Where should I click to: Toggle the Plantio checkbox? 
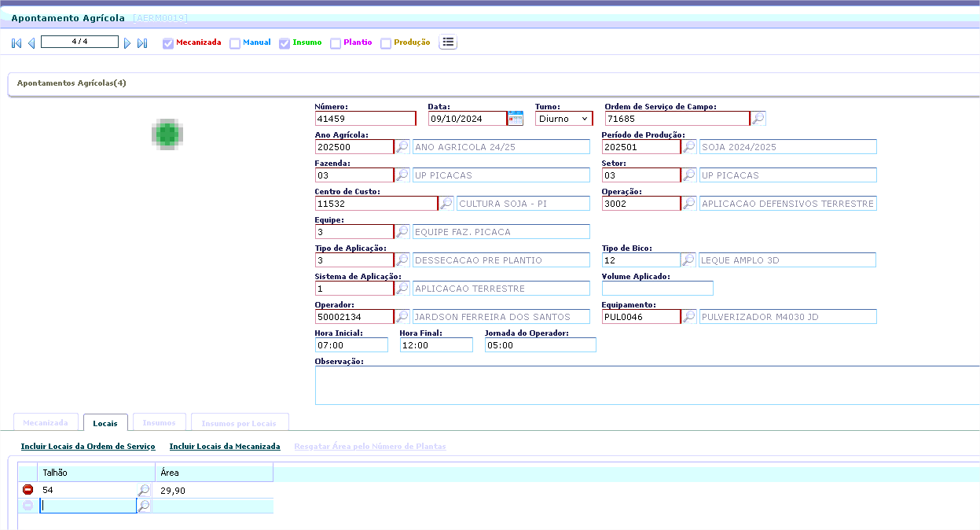[x=336, y=43]
